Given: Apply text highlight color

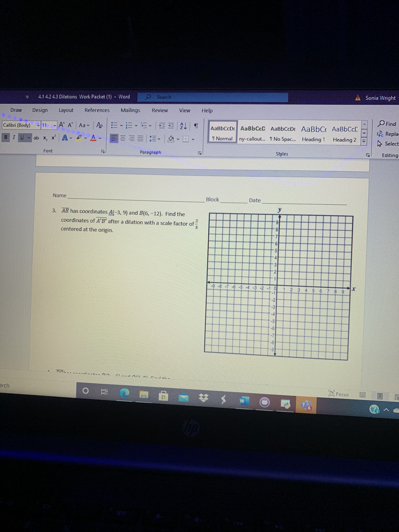Looking at the screenshot, I should coord(79,138).
